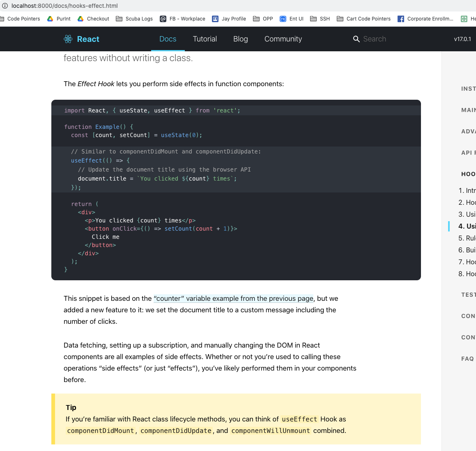Open sidebar item 2. Hooks at a Glance

coord(467,202)
